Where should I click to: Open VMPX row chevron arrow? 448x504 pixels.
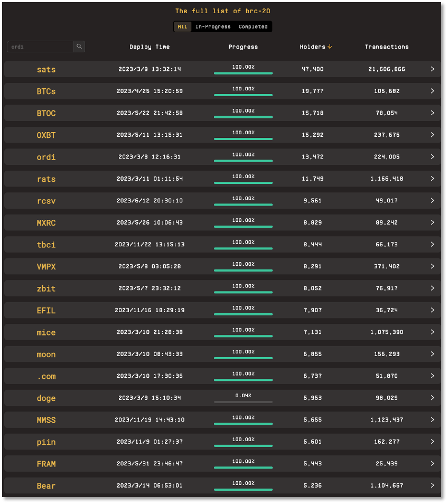tap(433, 266)
